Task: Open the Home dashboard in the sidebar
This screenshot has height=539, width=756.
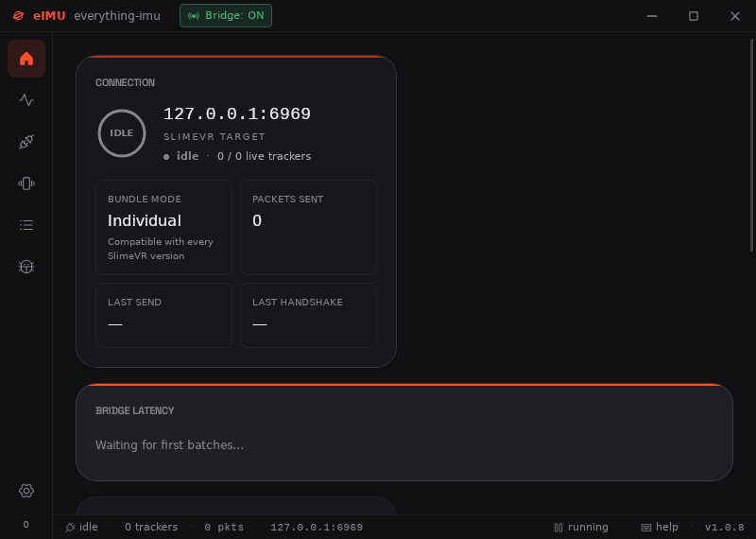Action: [x=26, y=59]
